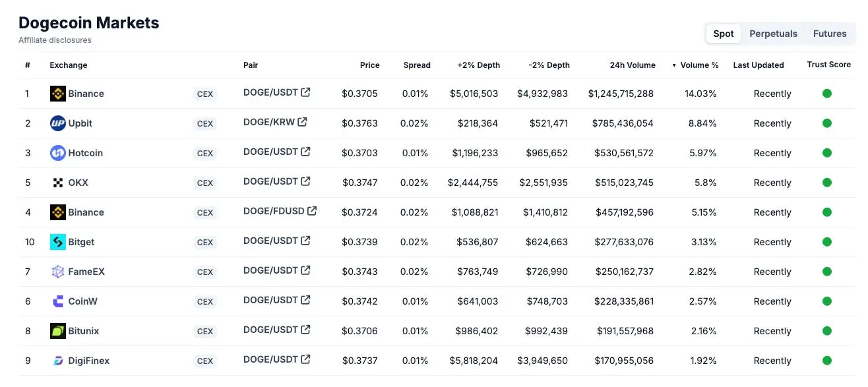The width and height of the screenshot is (868, 387).
Task: Open the DigiFinex exchange name link
Action: [x=89, y=361]
